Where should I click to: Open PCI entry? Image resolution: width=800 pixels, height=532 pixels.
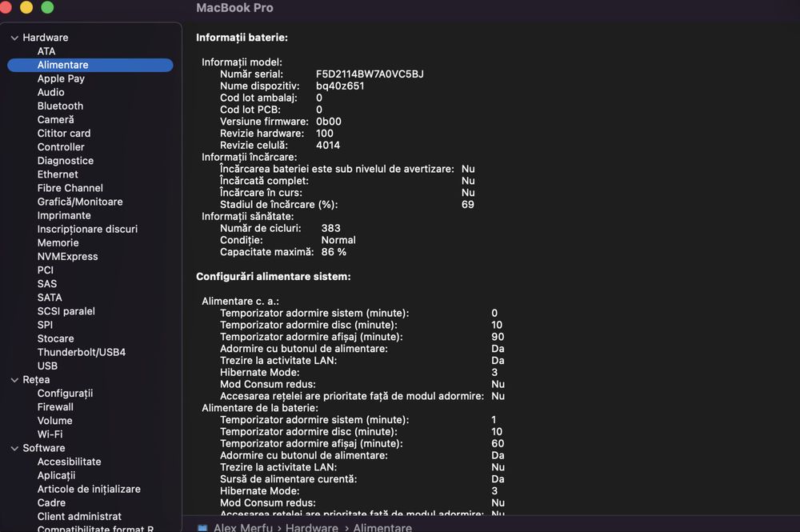pyautogui.click(x=46, y=270)
